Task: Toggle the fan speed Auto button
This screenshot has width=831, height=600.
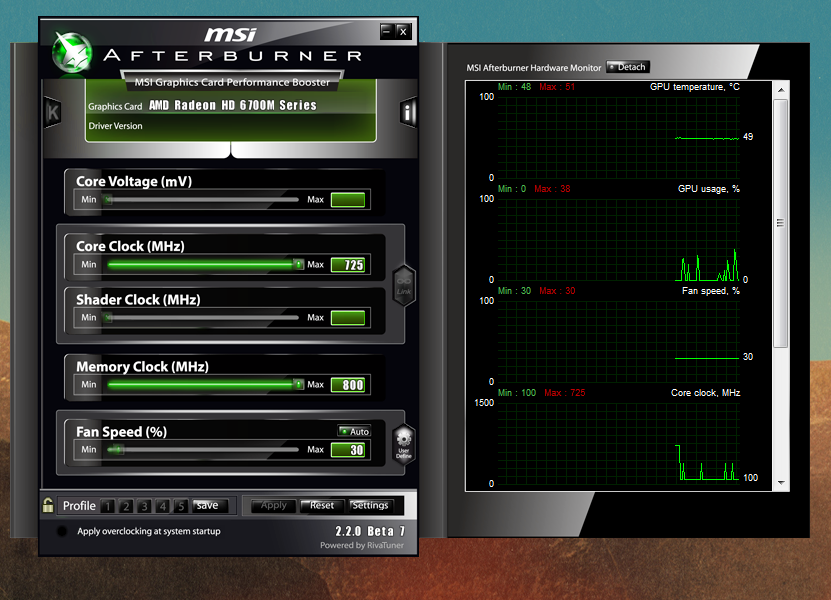Action: 354,431
